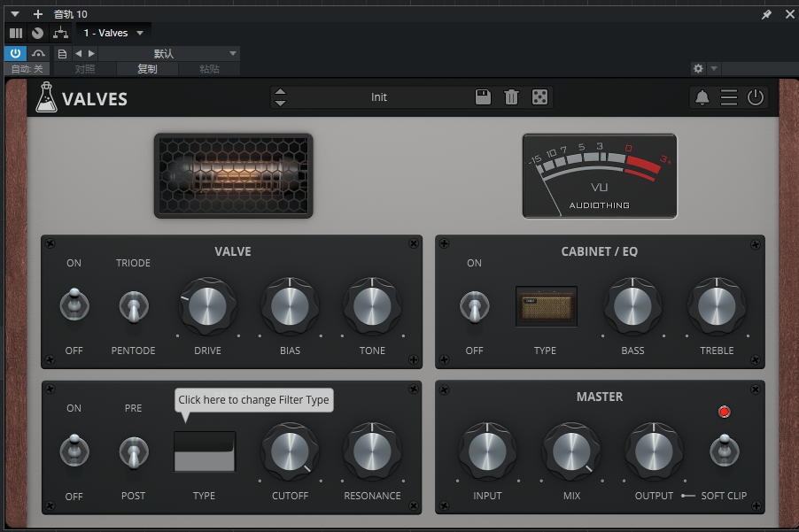Viewport: 799px width, 532px height.
Task: Click the 对照 compare button
Action: (x=85, y=69)
